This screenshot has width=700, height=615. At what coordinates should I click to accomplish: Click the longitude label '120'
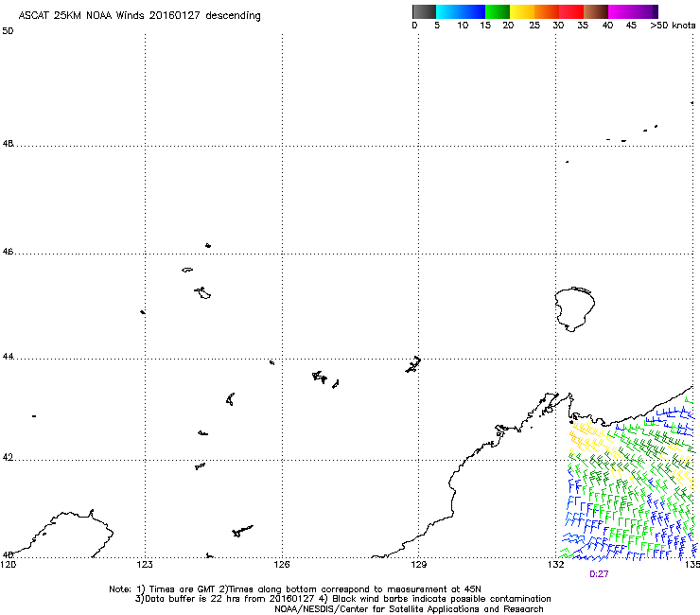click(9, 565)
